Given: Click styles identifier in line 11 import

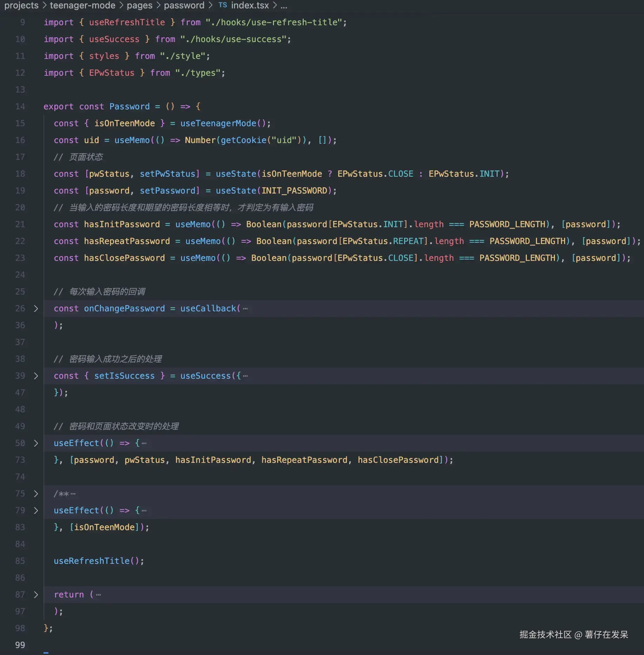Looking at the screenshot, I should pyautogui.click(x=104, y=56).
